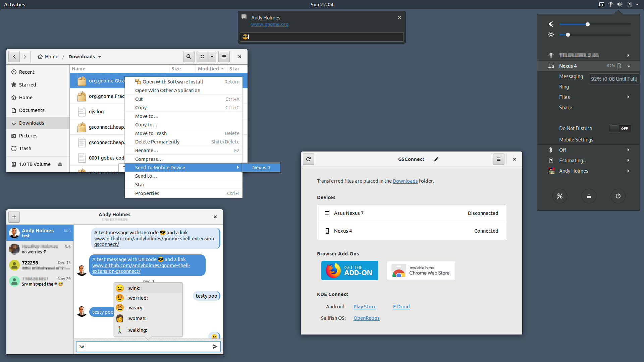Image resolution: width=644 pixels, height=362 pixels.
Task: Click the Play Store link for Android
Action: tap(365, 306)
